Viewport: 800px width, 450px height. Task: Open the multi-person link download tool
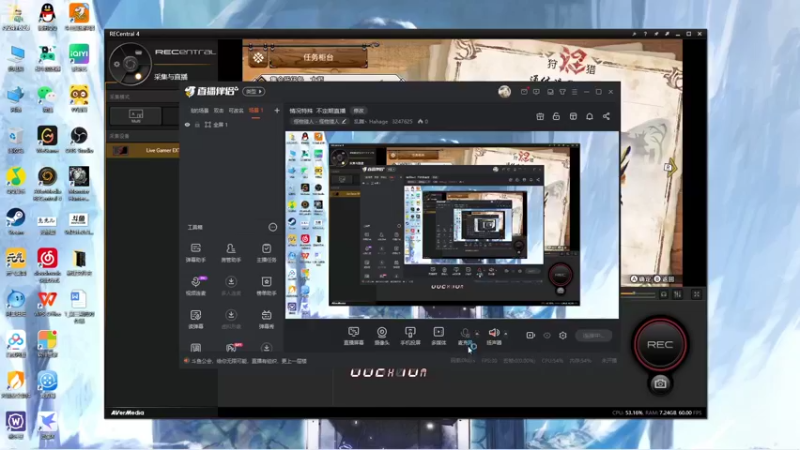point(231,286)
